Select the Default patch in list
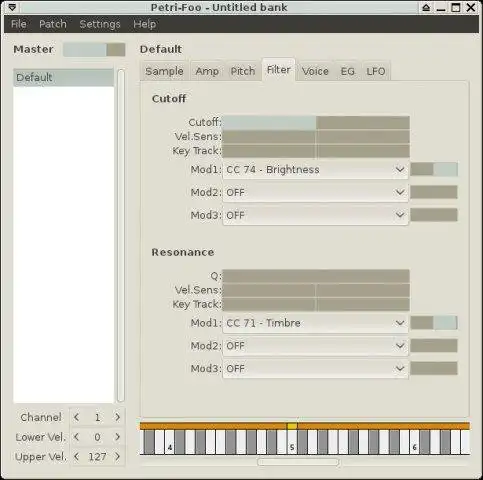 pyautogui.click(x=63, y=77)
